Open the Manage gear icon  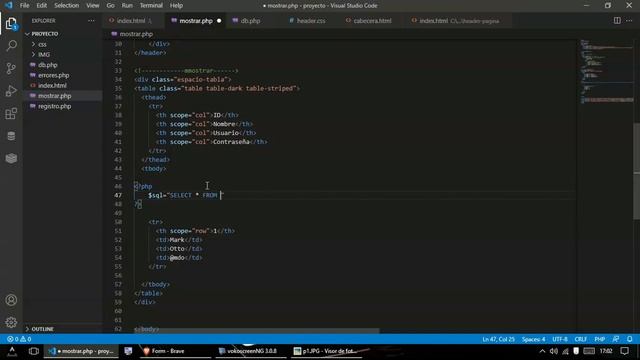(x=11, y=322)
